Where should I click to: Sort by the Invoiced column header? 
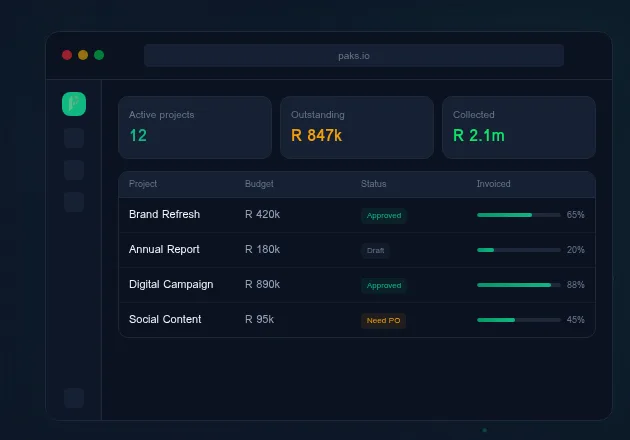[493, 184]
